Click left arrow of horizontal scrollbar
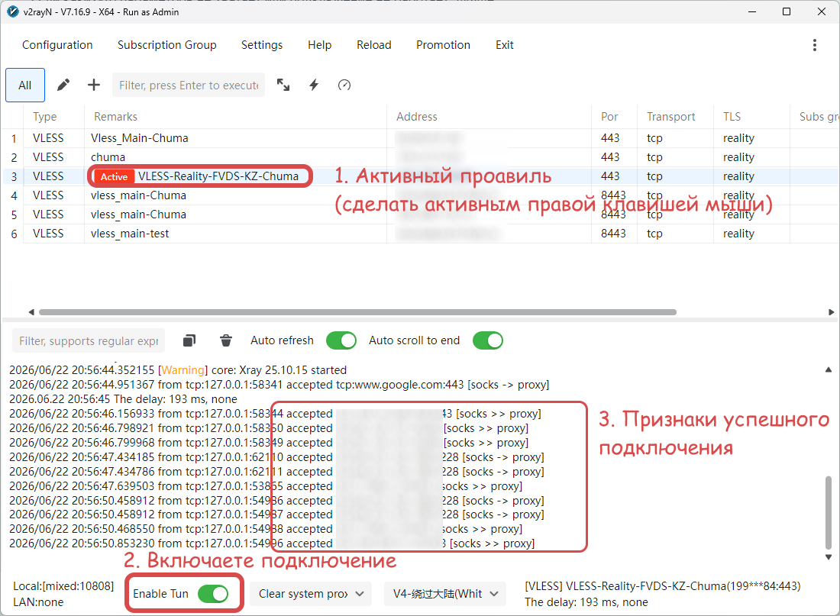 31,311
